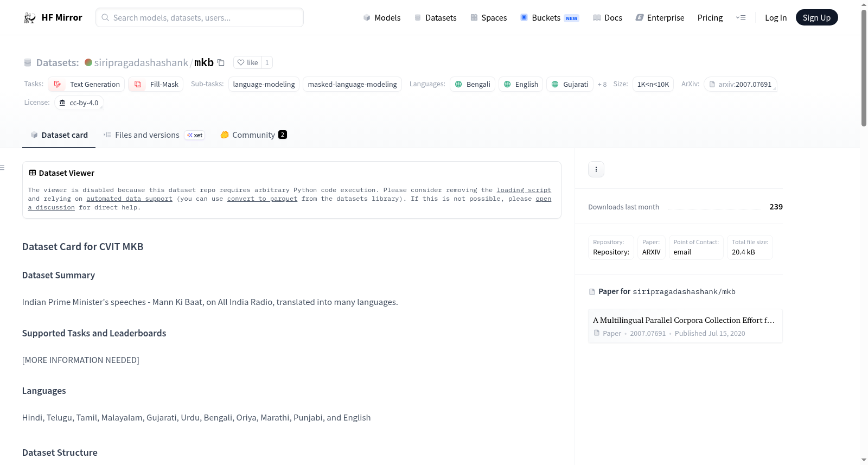Open the mkb dataset name link

[x=204, y=62]
